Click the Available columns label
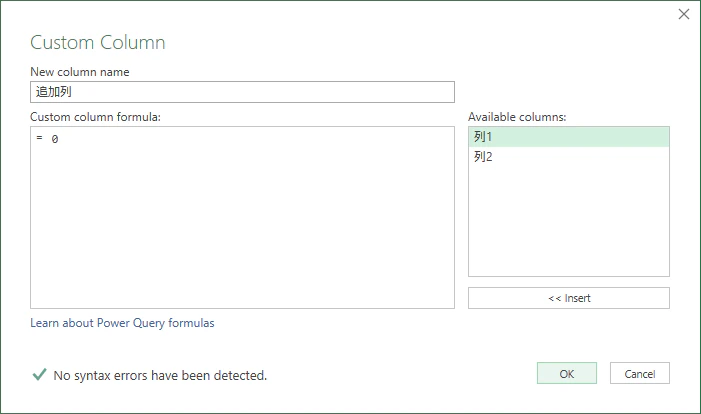Screen dimensions: 701x414 click(517, 117)
